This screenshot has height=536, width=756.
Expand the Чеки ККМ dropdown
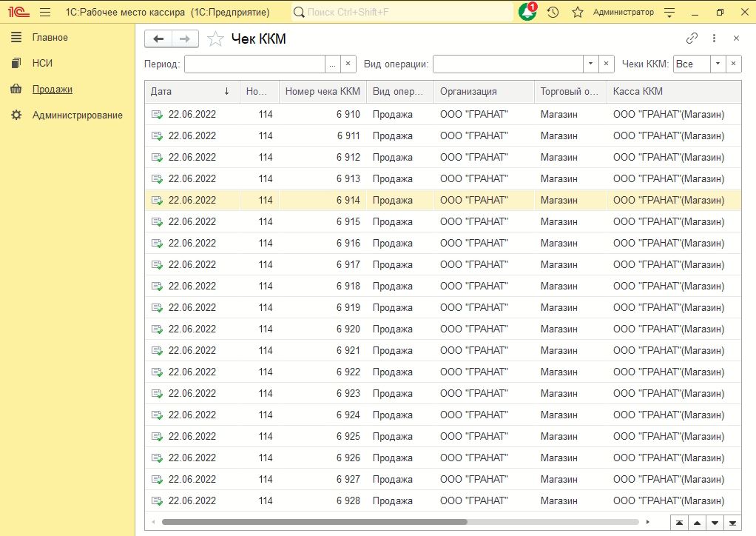(718, 64)
